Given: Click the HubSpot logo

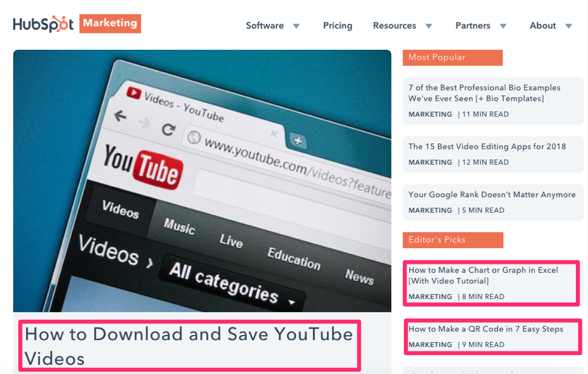Looking at the screenshot, I should click(43, 24).
